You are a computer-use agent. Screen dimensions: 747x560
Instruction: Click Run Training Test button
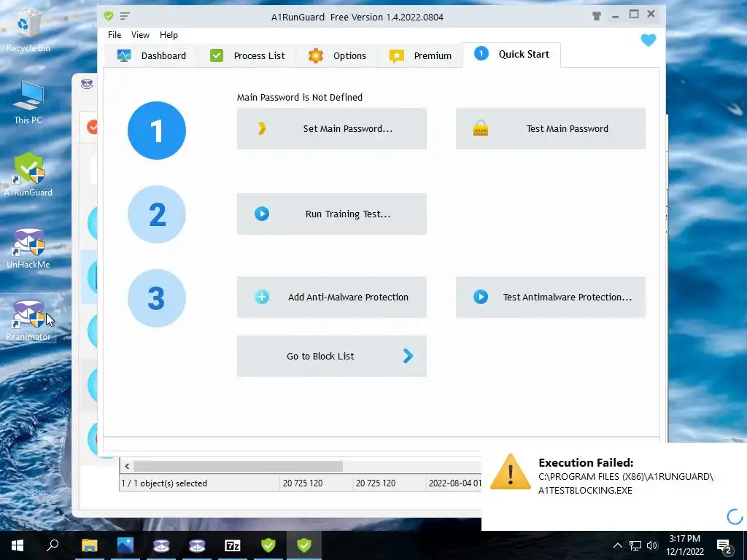[x=332, y=214]
